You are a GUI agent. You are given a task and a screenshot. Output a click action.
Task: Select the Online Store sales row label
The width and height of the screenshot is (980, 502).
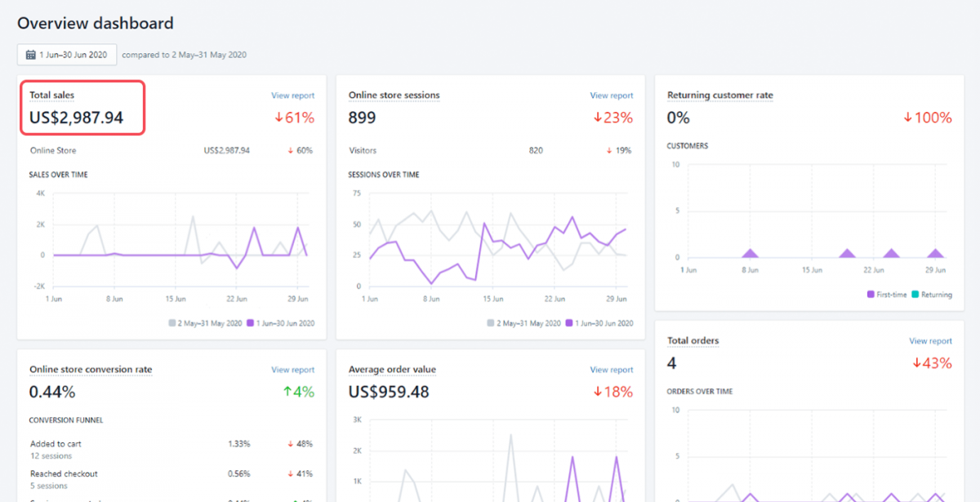click(53, 150)
